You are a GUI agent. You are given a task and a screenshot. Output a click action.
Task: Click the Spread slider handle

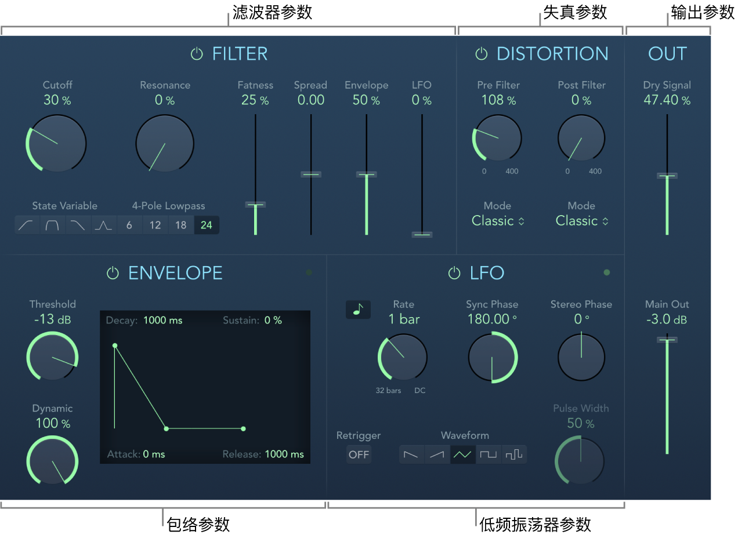pos(311,174)
